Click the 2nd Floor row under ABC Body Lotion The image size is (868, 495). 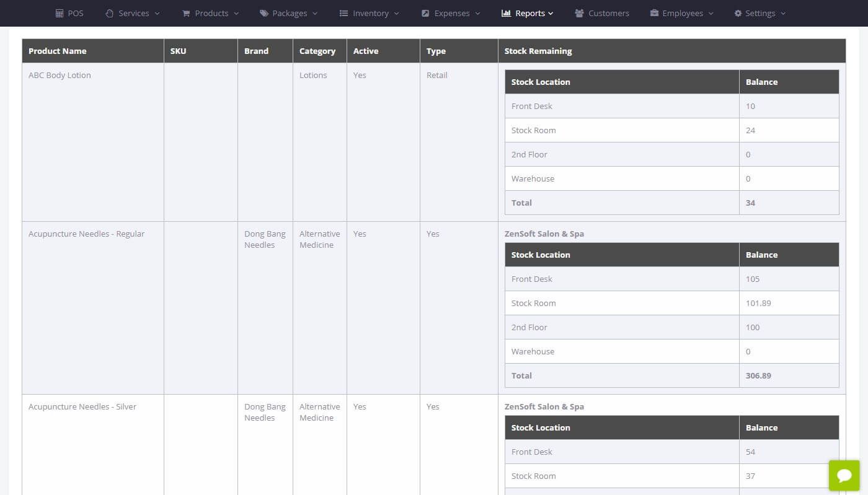click(x=672, y=154)
